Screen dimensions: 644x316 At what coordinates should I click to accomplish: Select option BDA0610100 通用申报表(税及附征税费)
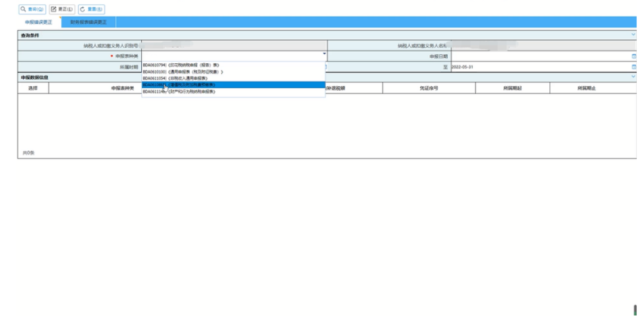(x=233, y=72)
